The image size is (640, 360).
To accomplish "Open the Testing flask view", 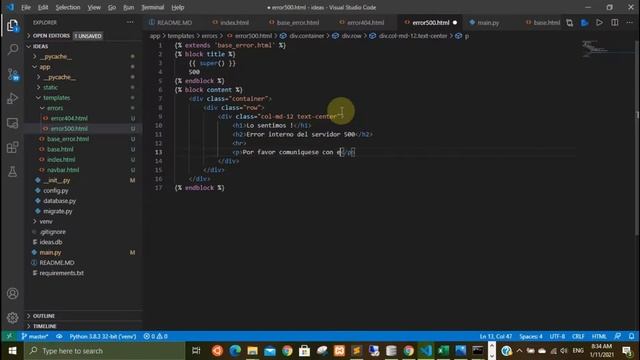I will coord(13,171).
